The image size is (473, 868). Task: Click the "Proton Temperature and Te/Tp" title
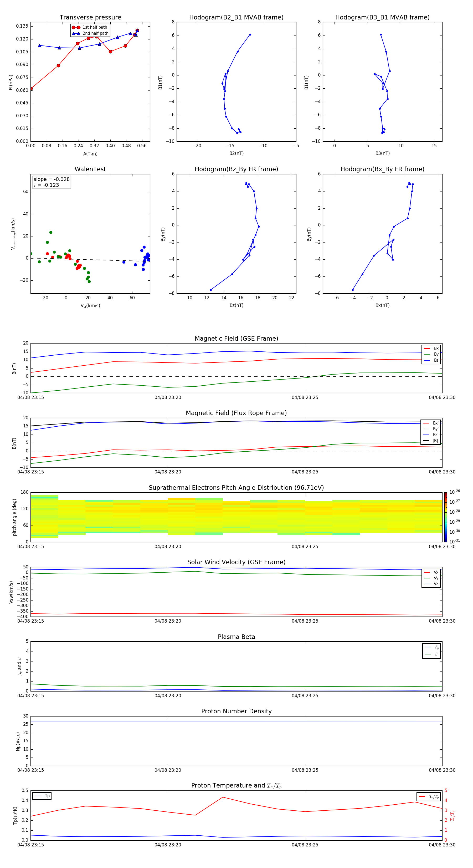click(x=236, y=785)
